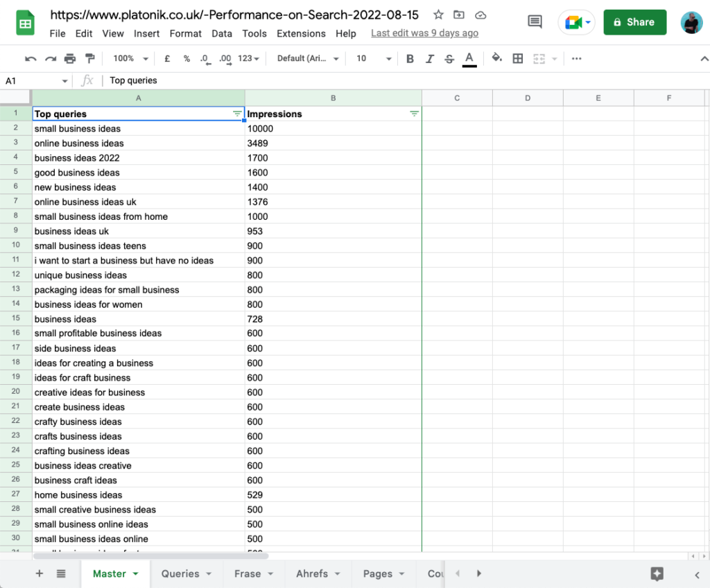710x588 pixels.
Task: Open the zoom 100% dropdown
Action: click(130, 59)
